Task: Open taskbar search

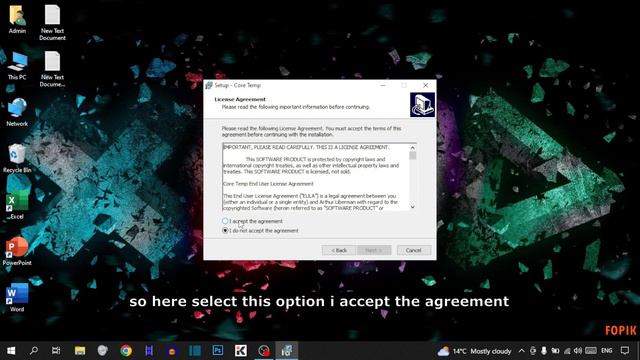Action: pos(34,351)
